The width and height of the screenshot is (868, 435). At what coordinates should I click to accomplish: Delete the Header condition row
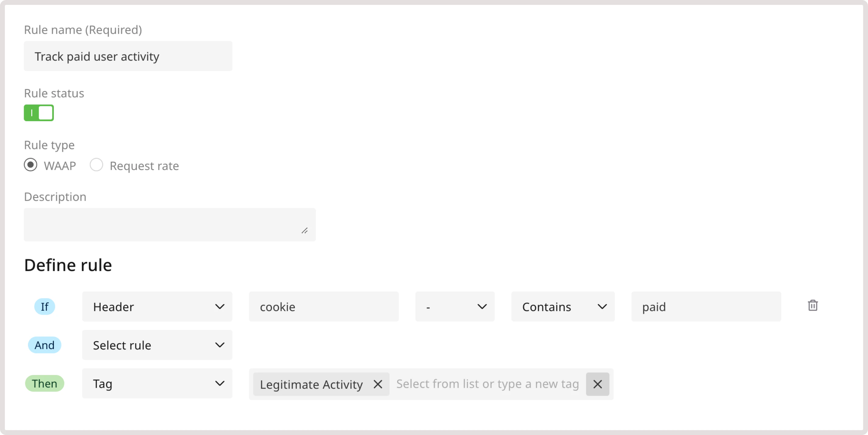click(813, 306)
